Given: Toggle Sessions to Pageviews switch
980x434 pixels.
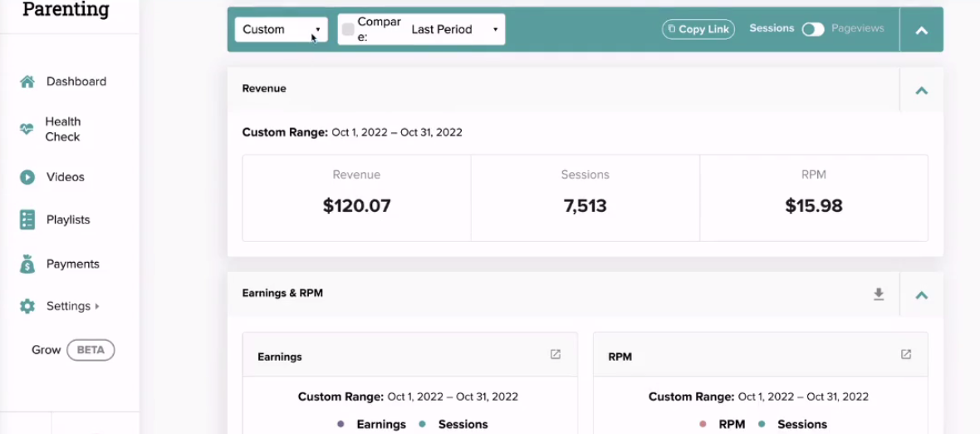Looking at the screenshot, I should point(813,29).
